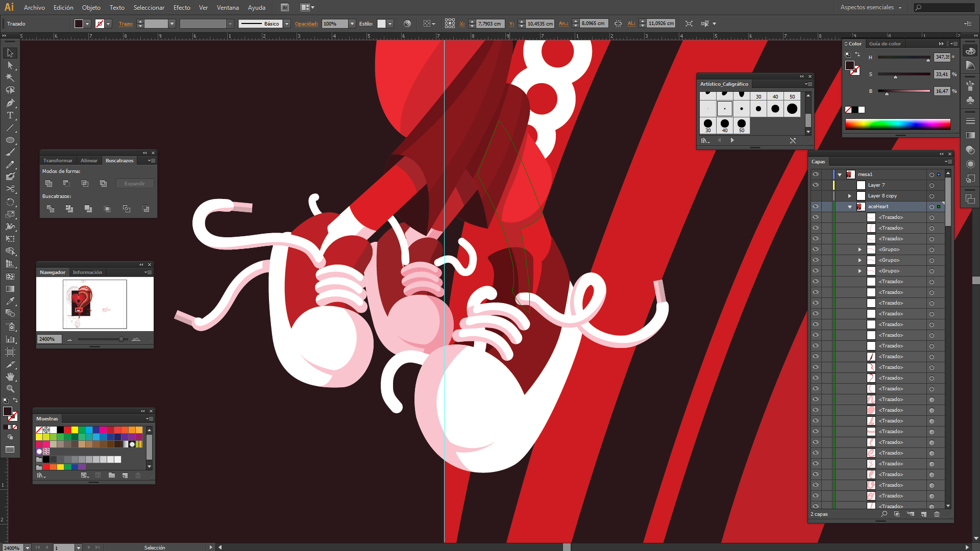Select the Direct Selection tool
Image resolution: width=980 pixels, height=551 pixels.
pos(10,65)
